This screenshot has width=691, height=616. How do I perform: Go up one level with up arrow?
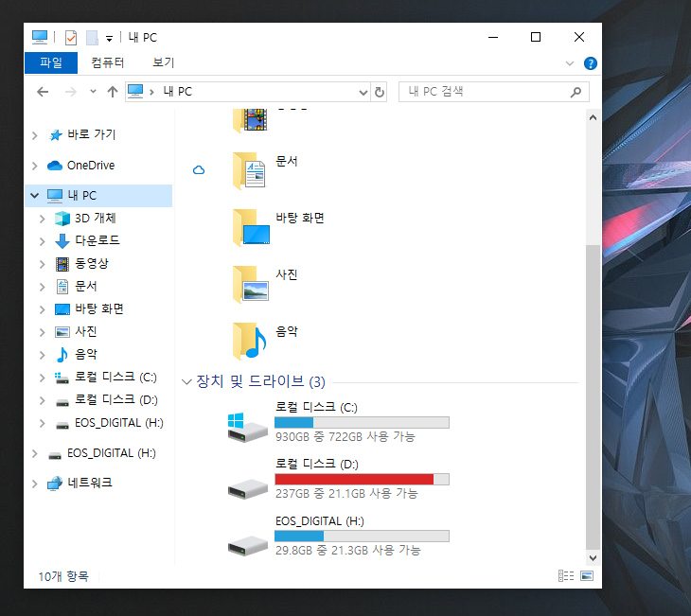point(113,92)
